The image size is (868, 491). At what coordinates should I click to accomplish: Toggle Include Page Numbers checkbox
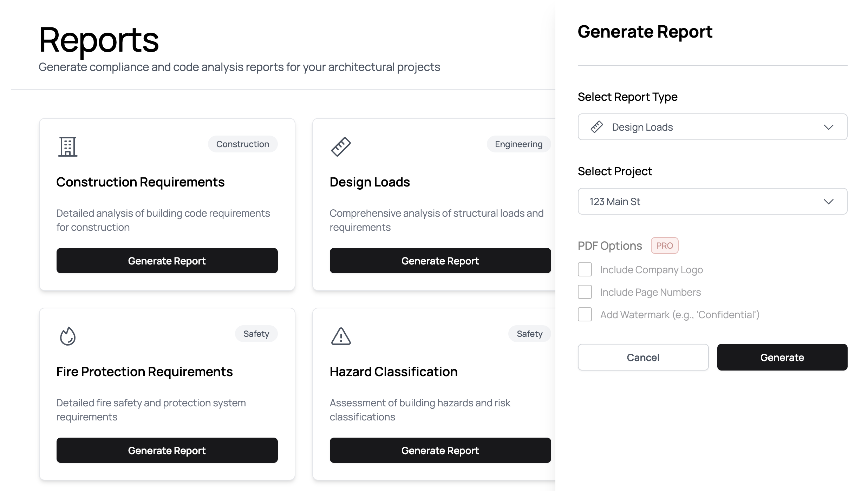[585, 292]
